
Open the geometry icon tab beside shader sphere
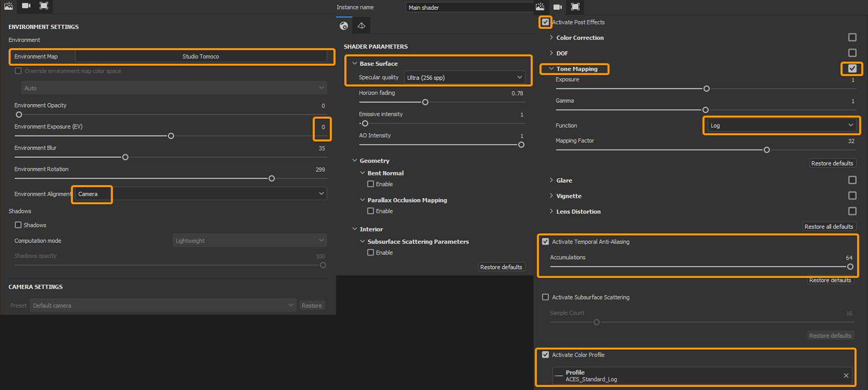[x=361, y=26]
